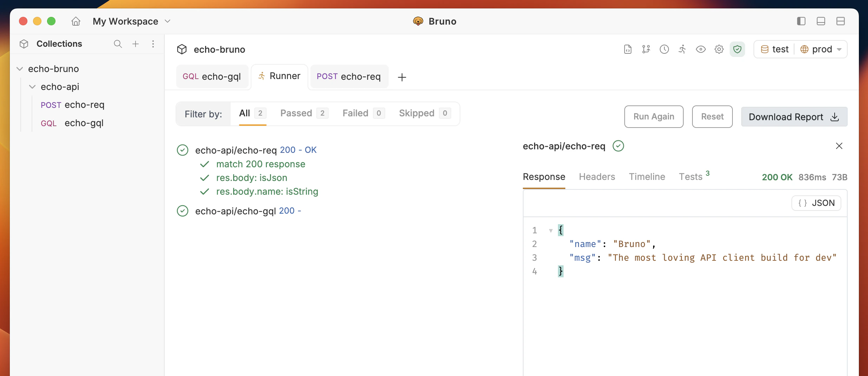868x376 pixels.
Task: Open the Timeline tab
Action: click(x=647, y=177)
